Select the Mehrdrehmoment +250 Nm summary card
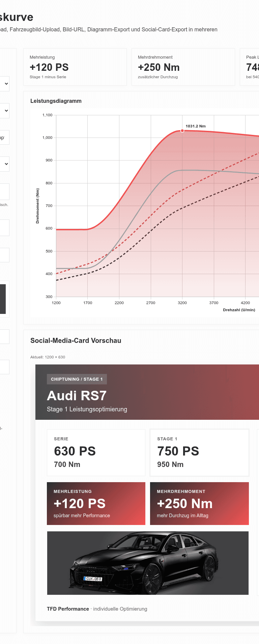The width and height of the screenshot is (259, 644). pos(183,67)
